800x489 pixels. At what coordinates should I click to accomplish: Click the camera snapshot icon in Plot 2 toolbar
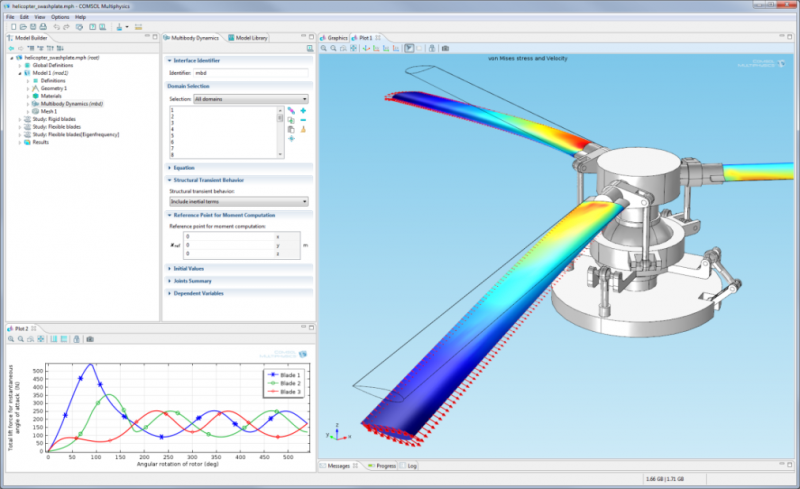point(90,339)
